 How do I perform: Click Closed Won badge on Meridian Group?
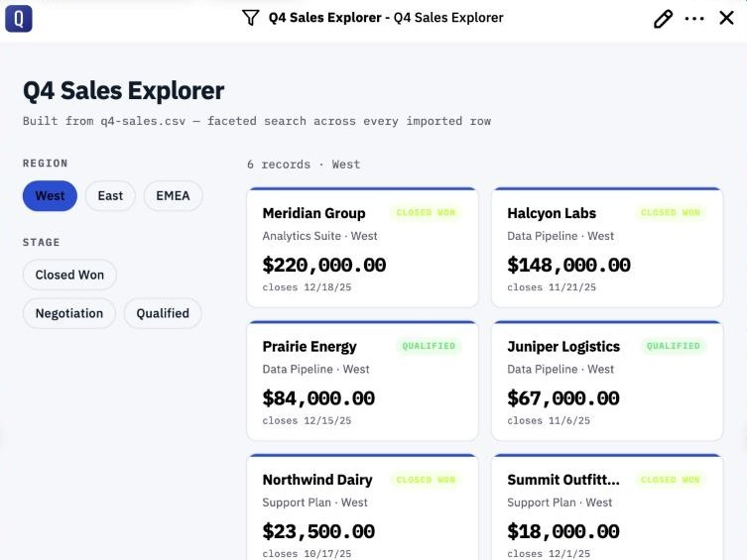click(x=426, y=213)
